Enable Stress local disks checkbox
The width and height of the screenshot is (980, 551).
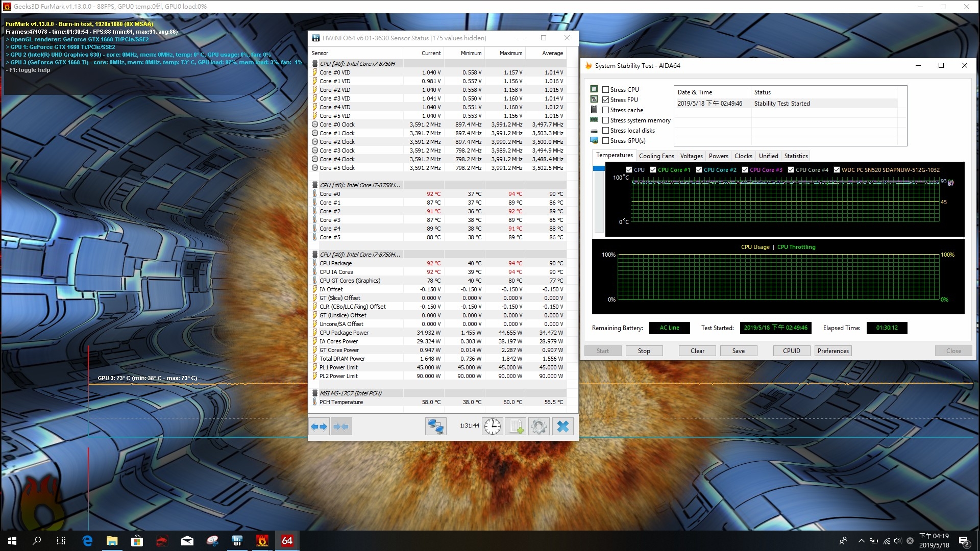606,131
